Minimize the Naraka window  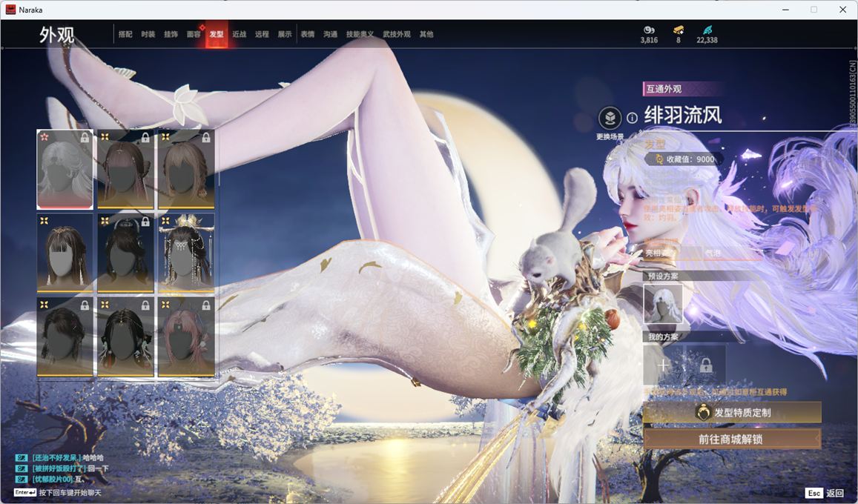785,10
